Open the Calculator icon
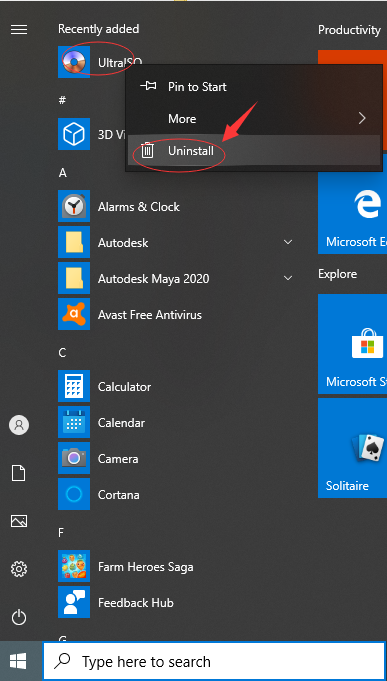387x681 pixels. pyautogui.click(x=74, y=387)
